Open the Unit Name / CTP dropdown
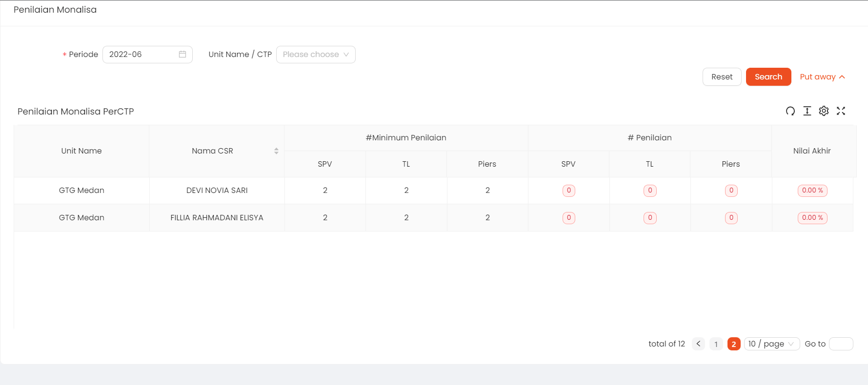 point(315,54)
